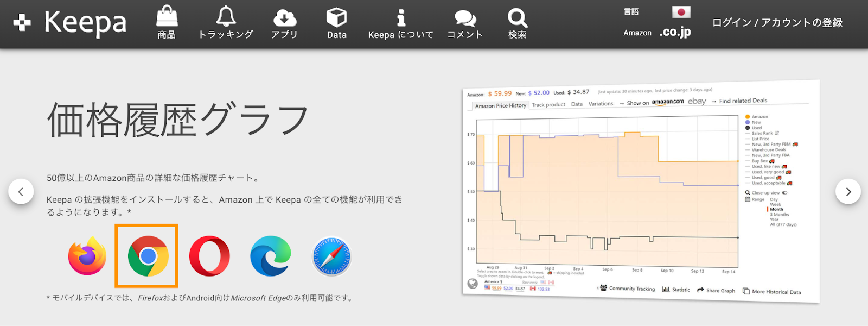This screenshot has height=326, width=868.
Task: Click the Firefox text in the mobile footnote
Action: (x=150, y=298)
